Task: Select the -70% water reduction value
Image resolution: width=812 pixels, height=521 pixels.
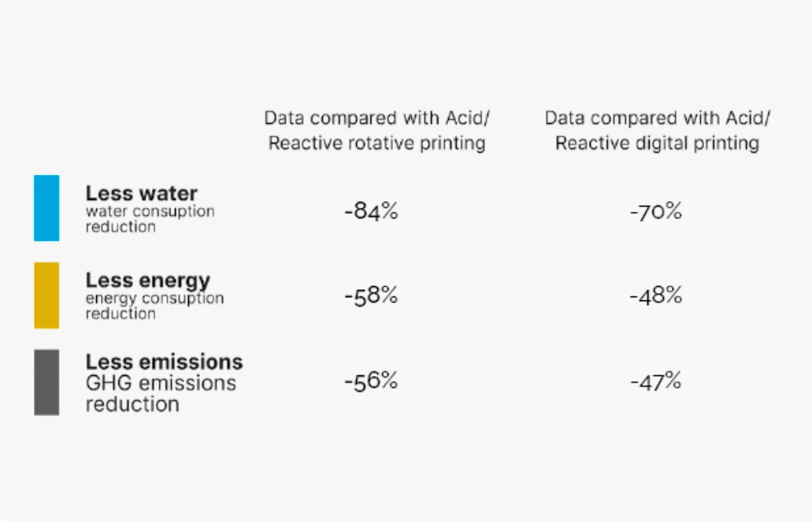Action: tap(655, 212)
